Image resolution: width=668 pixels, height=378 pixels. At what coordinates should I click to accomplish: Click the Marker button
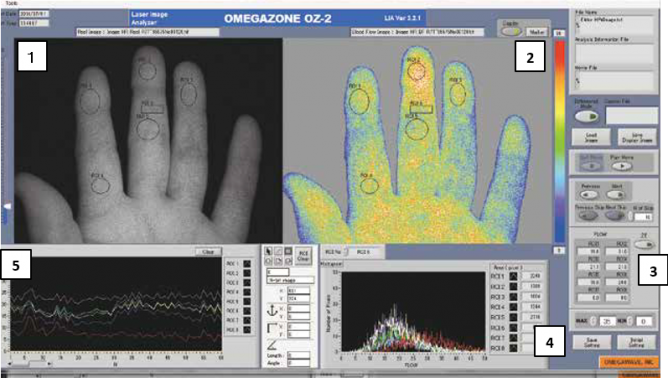537,32
